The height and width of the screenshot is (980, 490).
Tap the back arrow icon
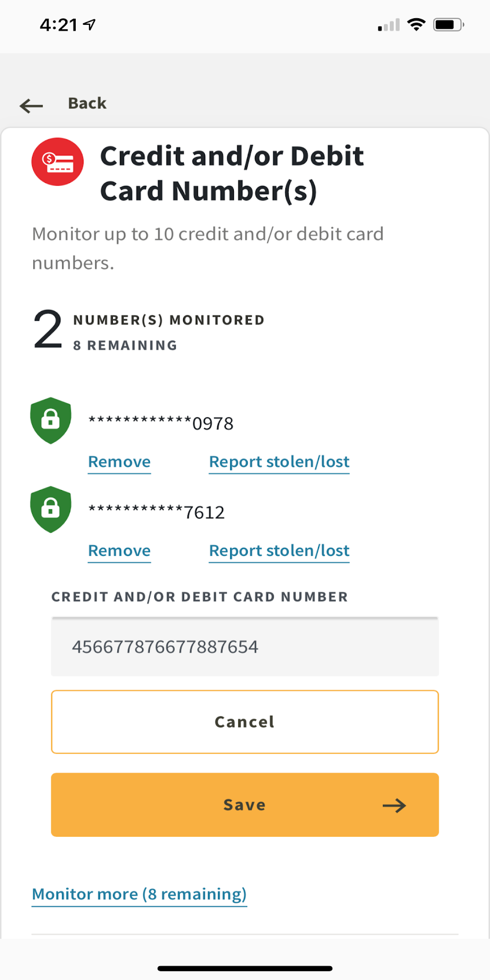pos(31,105)
